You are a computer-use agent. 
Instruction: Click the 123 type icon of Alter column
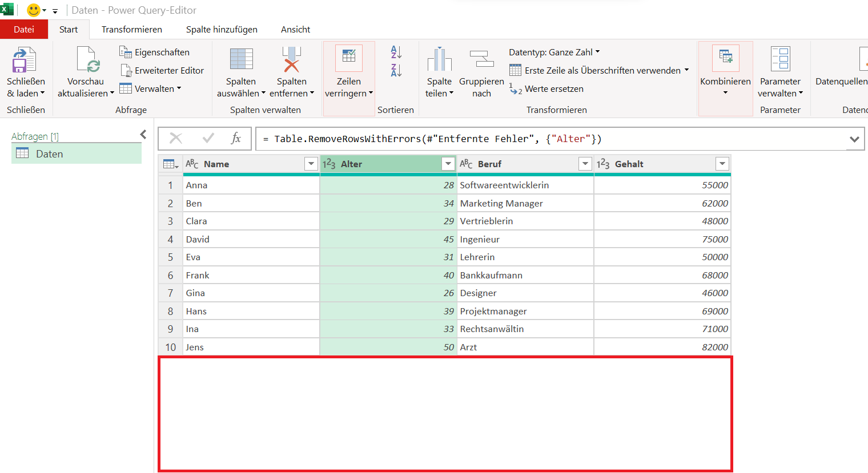coord(329,164)
